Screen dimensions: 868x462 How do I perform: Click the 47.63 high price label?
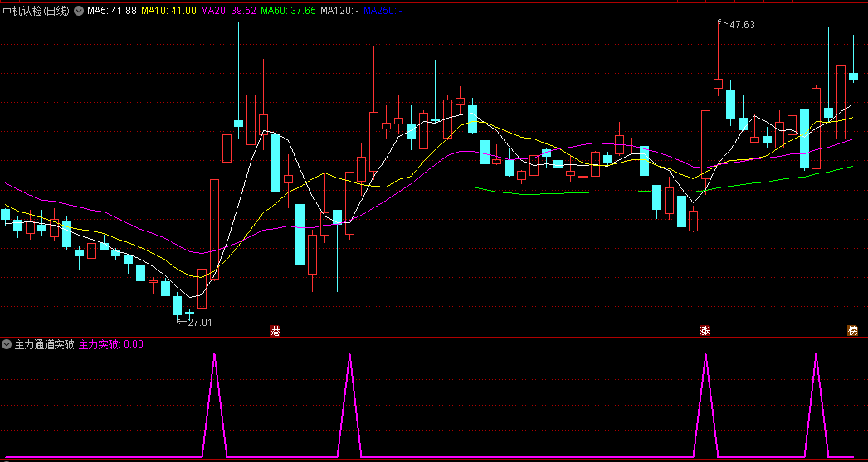pos(742,24)
